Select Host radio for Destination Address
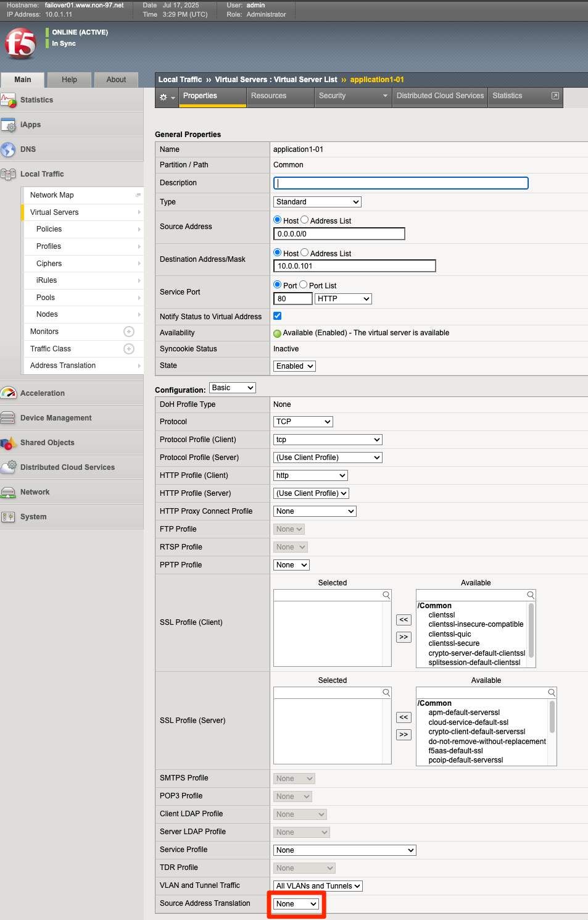 (x=278, y=253)
